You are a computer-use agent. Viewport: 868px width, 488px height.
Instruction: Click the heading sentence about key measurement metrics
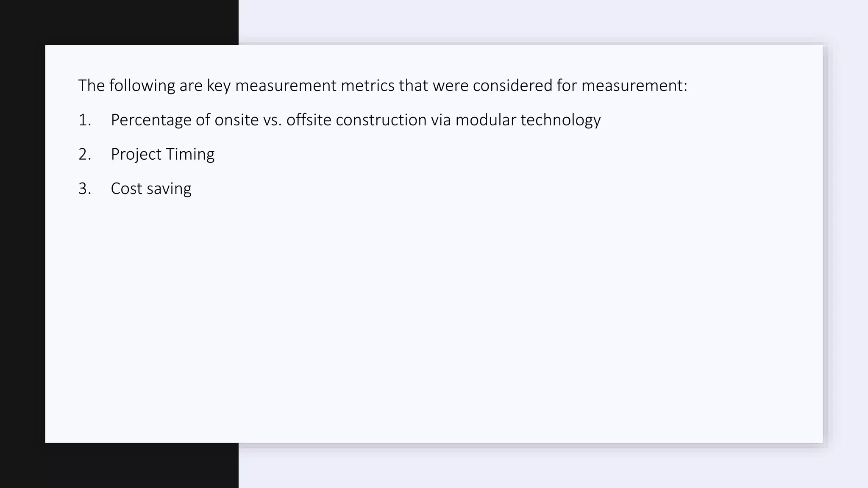tap(382, 86)
